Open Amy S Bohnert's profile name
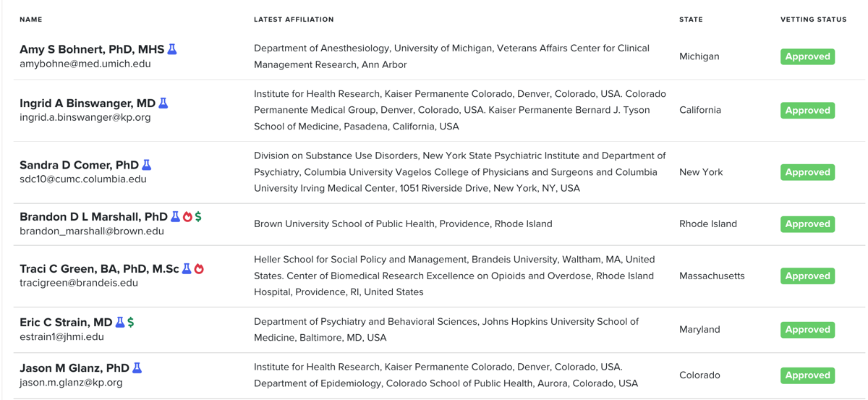The height and width of the screenshot is (400, 868). [x=92, y=49]
